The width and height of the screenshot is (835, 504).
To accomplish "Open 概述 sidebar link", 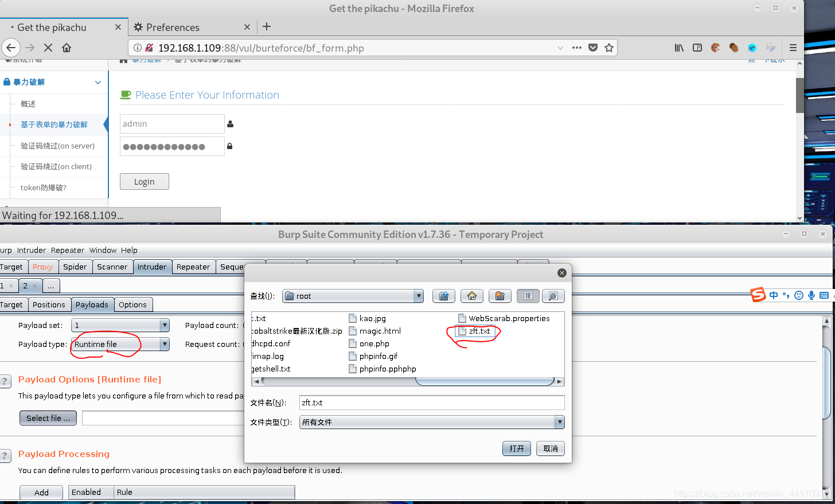I will click(28, 104).
